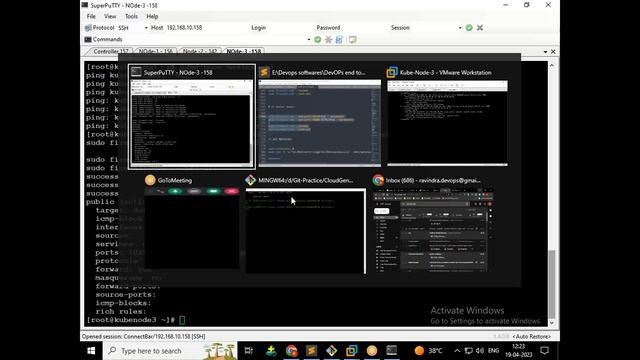
Task: Click scroll down arrow of terminal scrollbar
Action: pos(552,322)
